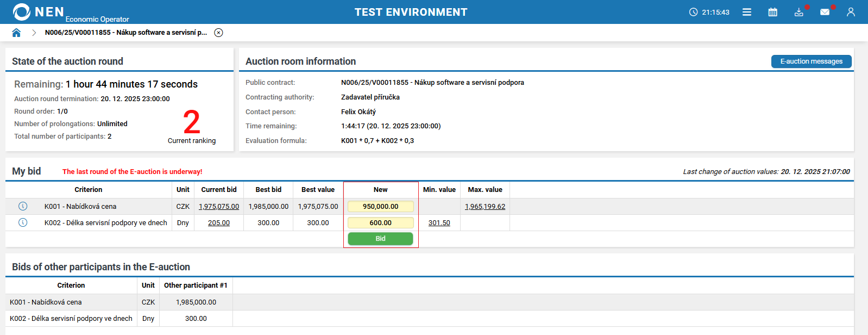Open the calendar icon in header
The height and width of the screenshot is (335, 868).
tap(772, 12)
